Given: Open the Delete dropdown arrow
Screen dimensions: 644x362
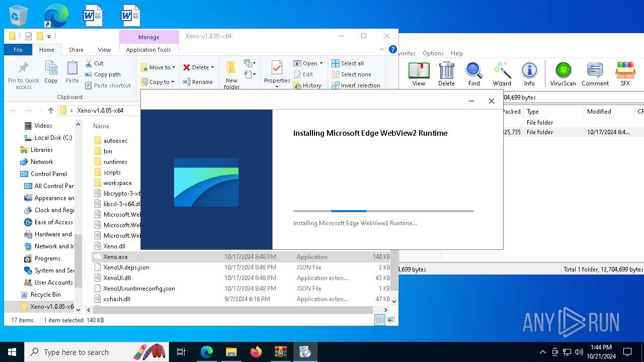Looking at the screenshot, I should [212, 67].
